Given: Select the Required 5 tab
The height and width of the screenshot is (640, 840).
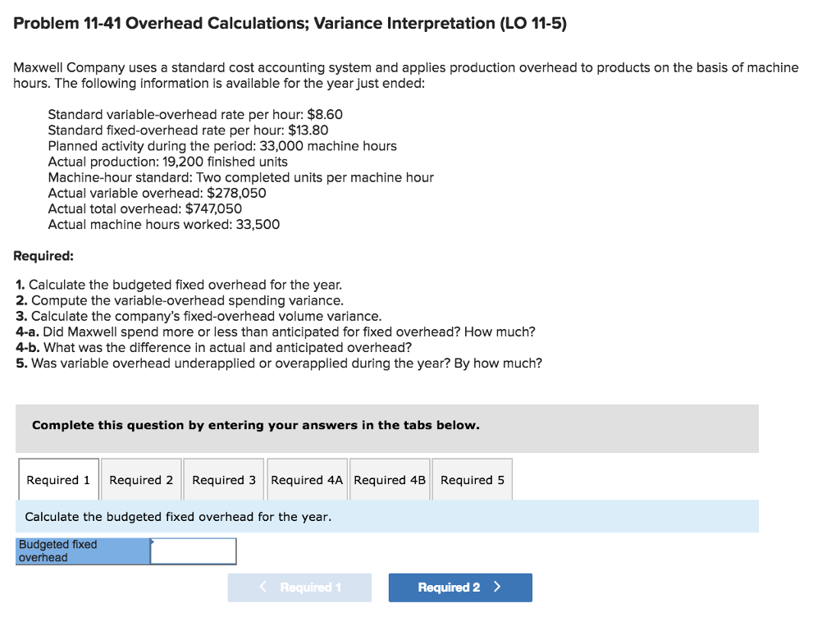Looking at the screenshot, I should click(x=472, y=479).
